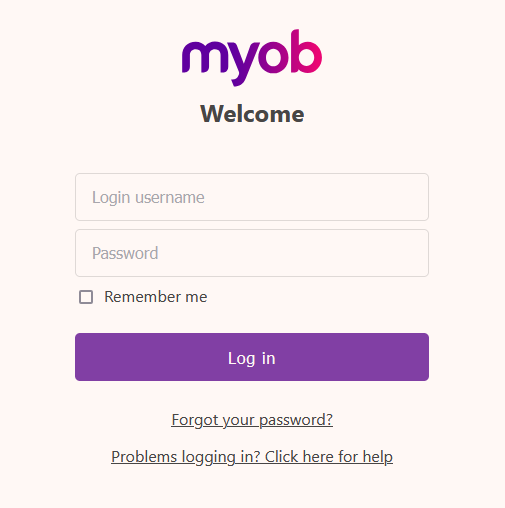Open the Forgot your password link
Viewport: 505px width, 508px height.
[252, 420]
